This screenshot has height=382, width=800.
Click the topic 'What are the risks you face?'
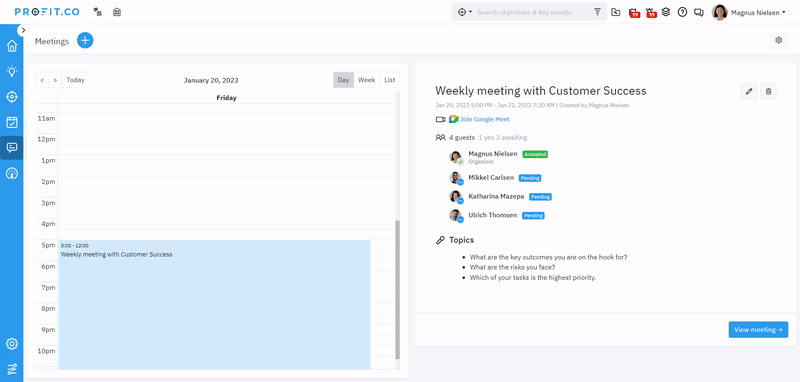click(512, 267)
